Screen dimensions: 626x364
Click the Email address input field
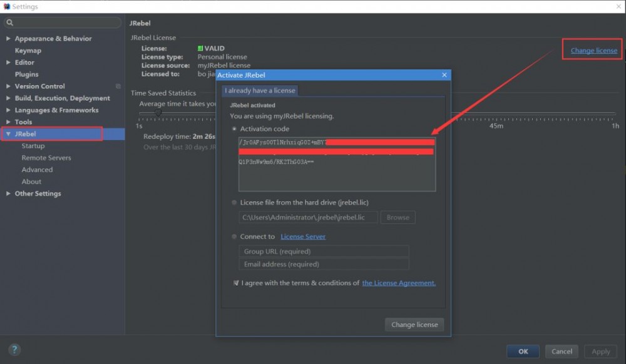click(324, 264)
